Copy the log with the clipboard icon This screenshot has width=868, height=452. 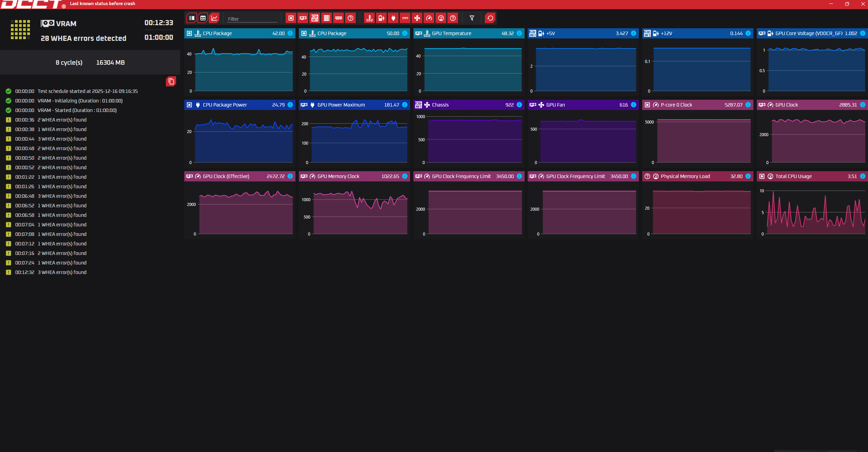(171, 82)
